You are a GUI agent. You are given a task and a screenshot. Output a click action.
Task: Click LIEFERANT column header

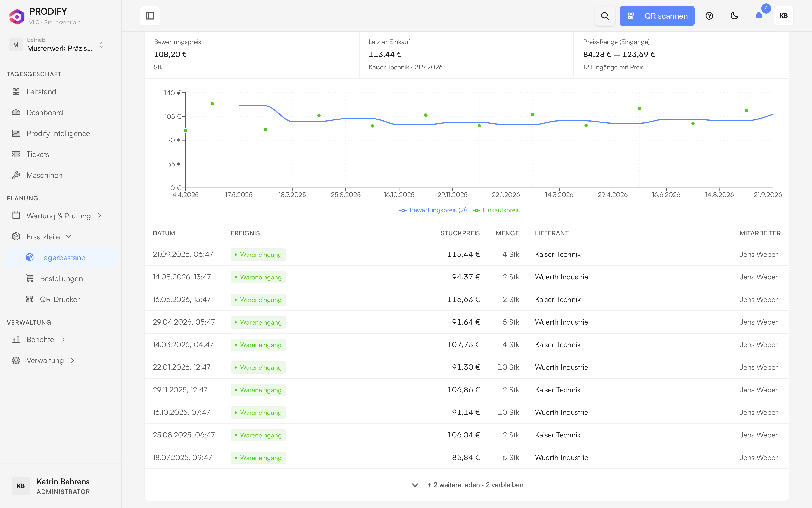coord(552,233)
